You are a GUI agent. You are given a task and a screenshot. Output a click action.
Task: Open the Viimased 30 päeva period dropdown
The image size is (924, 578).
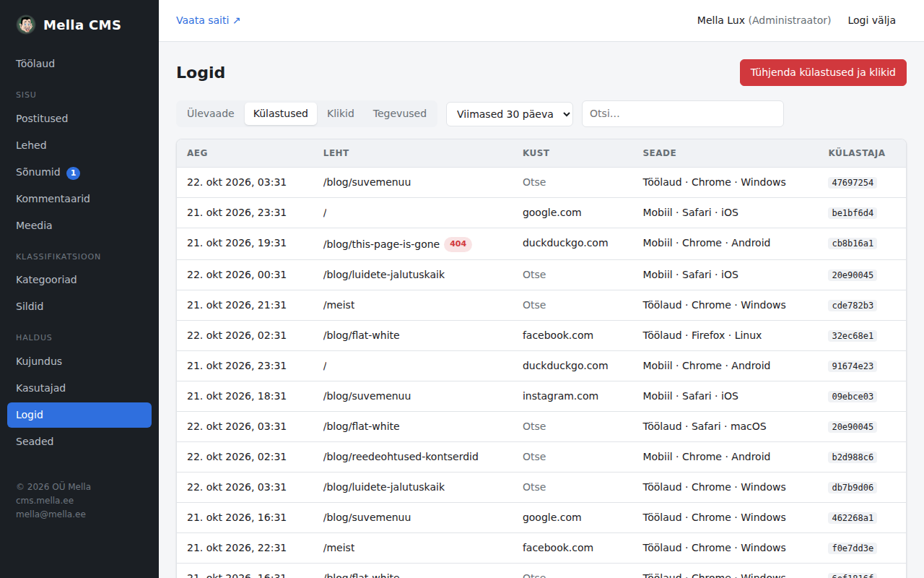tap(510, 114)
